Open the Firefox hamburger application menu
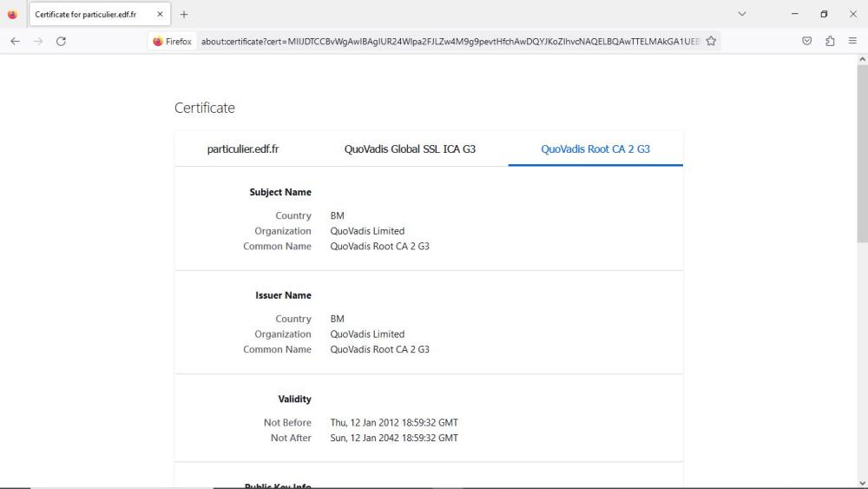 point(852,41)
